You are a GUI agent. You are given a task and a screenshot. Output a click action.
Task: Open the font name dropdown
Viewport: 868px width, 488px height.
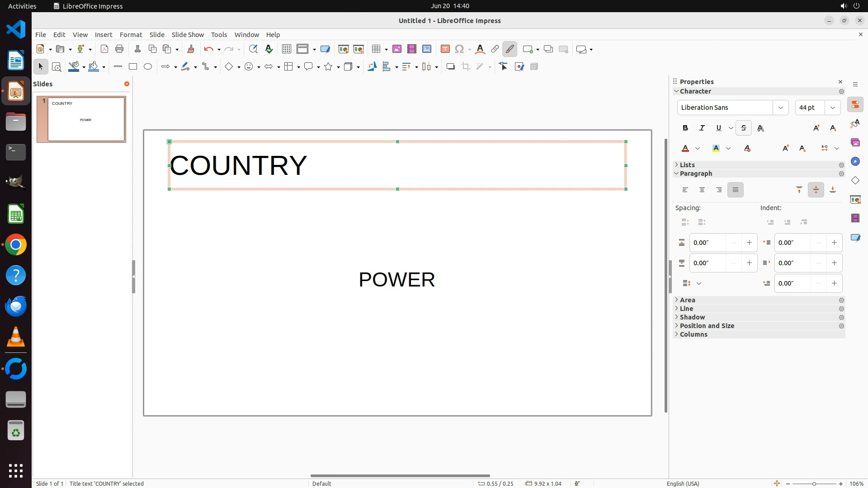point(780,108)
